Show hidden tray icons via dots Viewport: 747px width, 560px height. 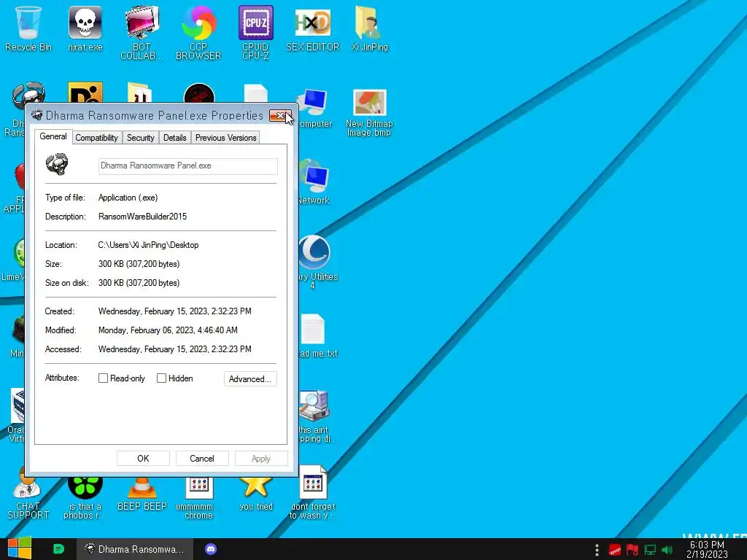coord(597,550)
